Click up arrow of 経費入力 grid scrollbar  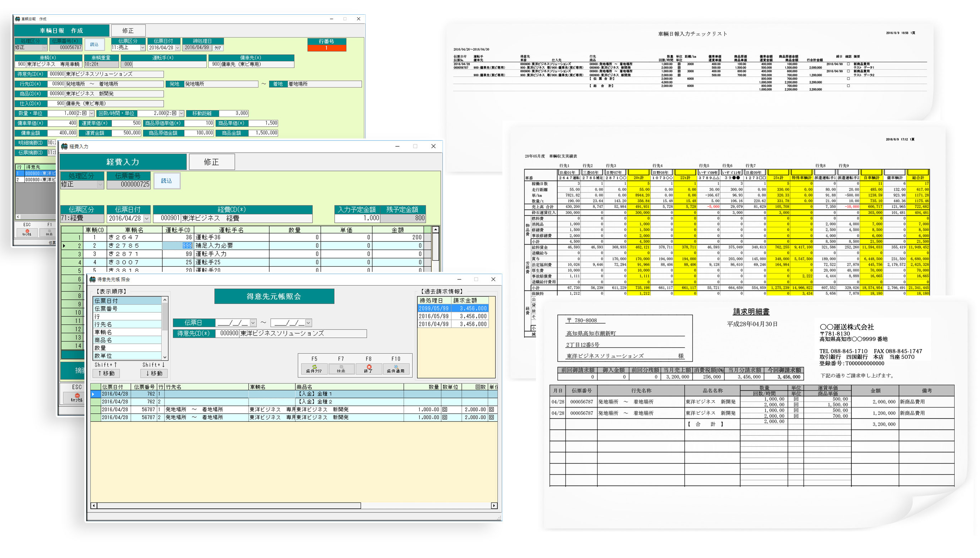tap(435, 230)
